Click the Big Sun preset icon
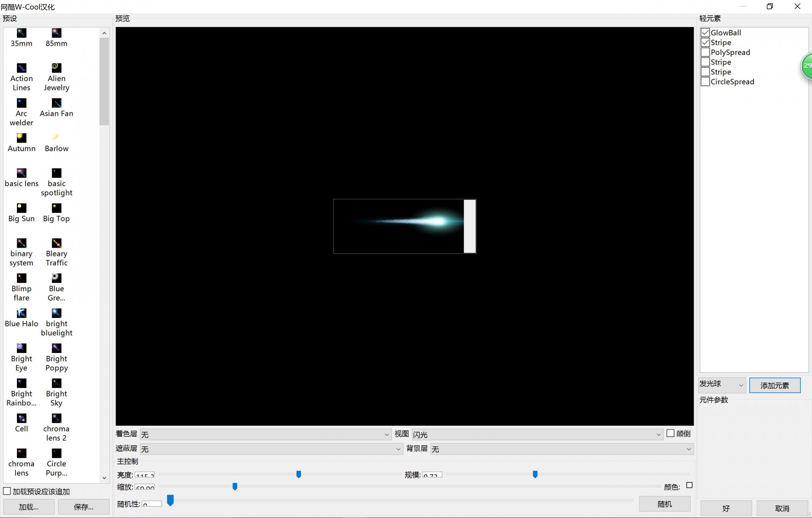This screenshot has height=518, width=812. (22, 208)
